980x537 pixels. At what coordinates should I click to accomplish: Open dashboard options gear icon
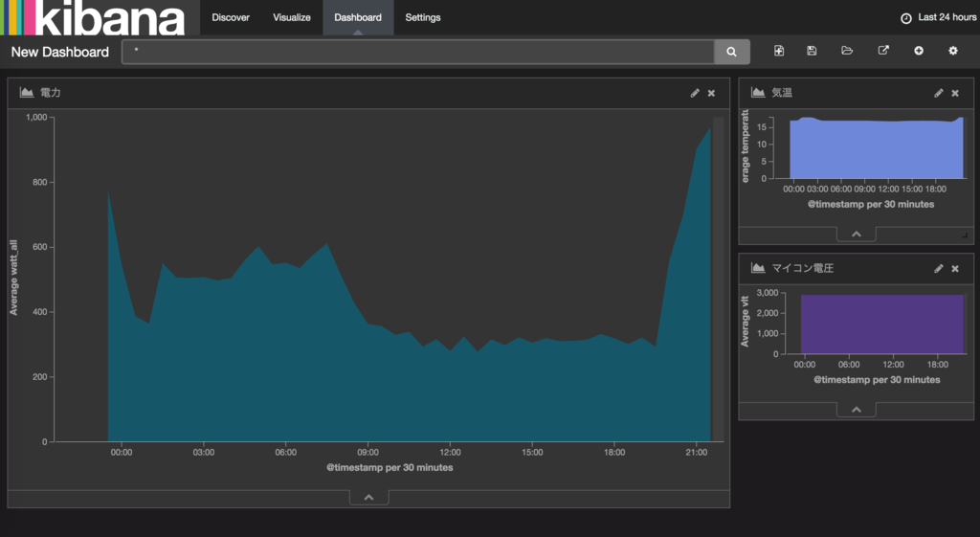[953, 51]
